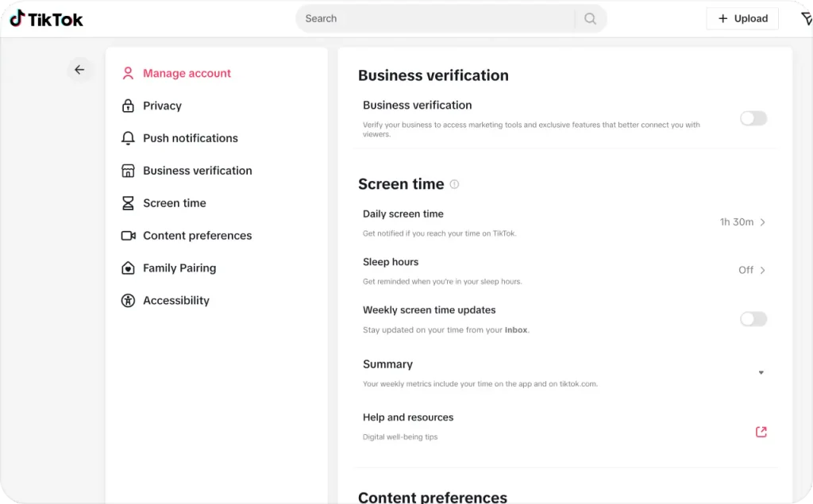813x504 pixels.
Task: Select Privacy in sidebar
Action: tap(162, 106)
